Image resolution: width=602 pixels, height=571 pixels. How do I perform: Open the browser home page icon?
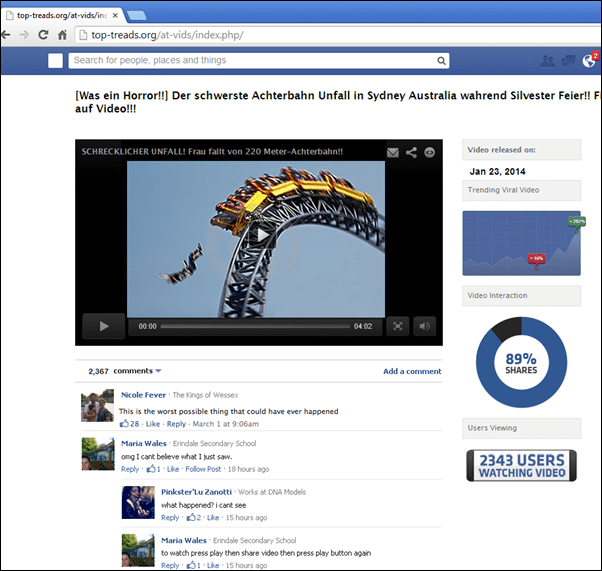62,35
